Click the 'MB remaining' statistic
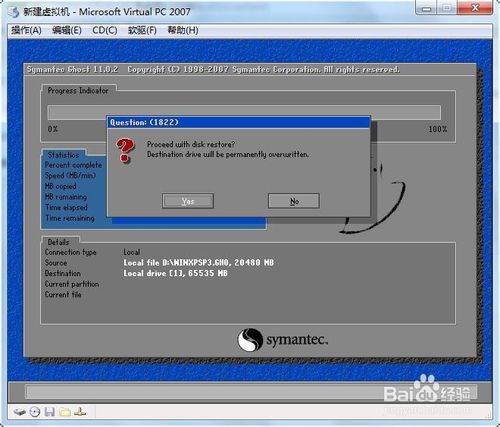500x427 pixels. click(66, 197)
